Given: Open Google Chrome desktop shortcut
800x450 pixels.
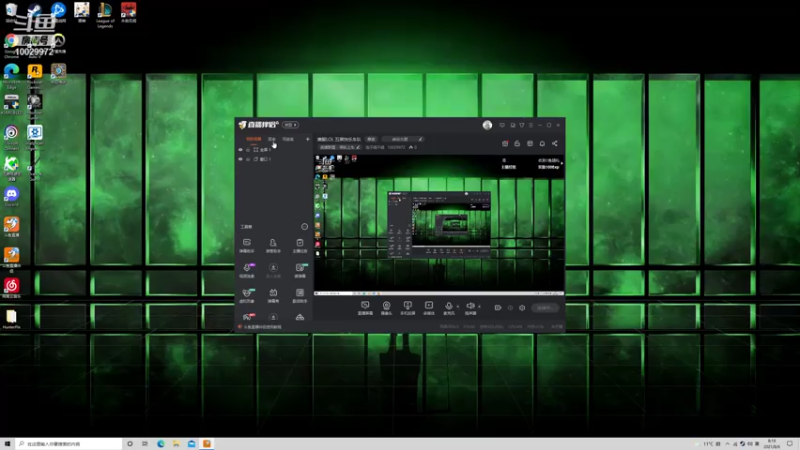Looking at the screenshot, I should pos(11,45).
